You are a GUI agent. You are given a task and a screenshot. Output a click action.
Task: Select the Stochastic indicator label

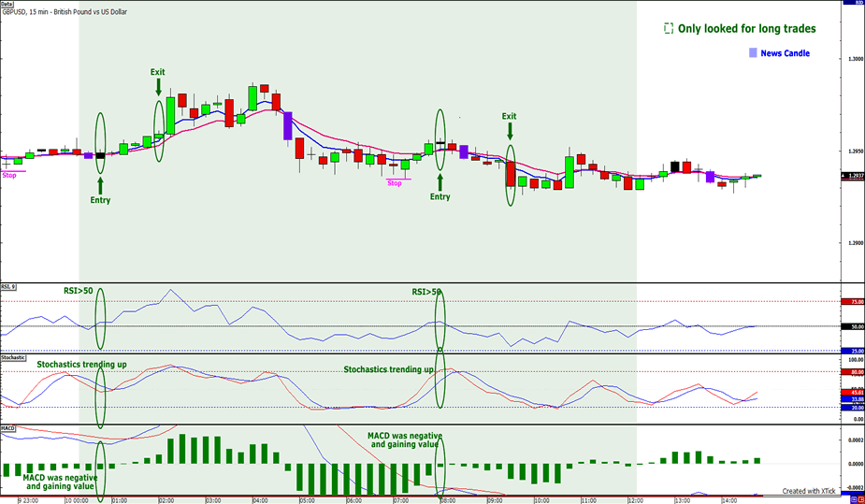click(x=13, y=357)
